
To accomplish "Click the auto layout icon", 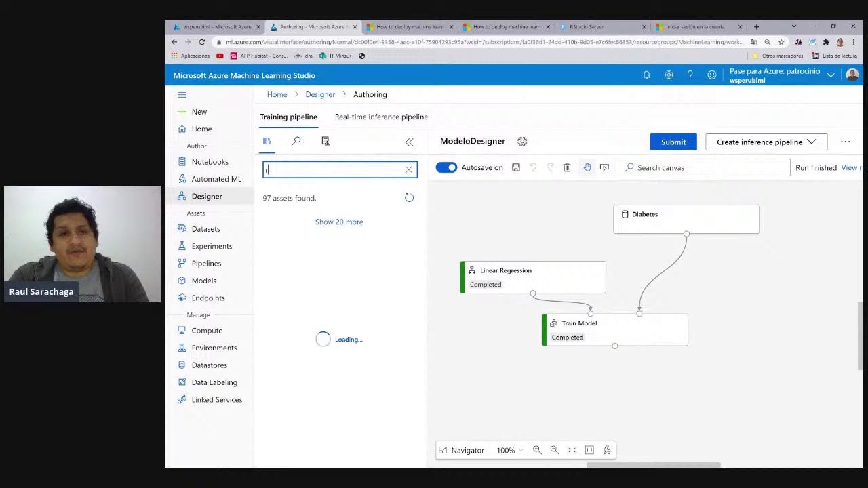I will click(x=607, y=450).
